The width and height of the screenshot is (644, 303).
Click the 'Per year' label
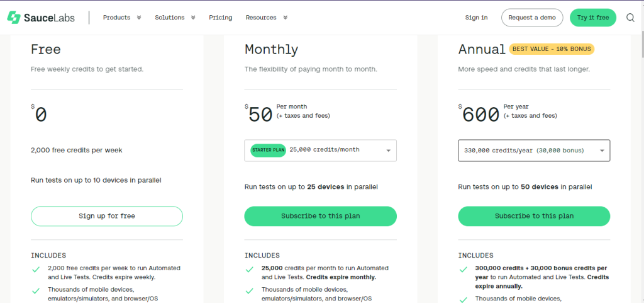pos(516,106)
